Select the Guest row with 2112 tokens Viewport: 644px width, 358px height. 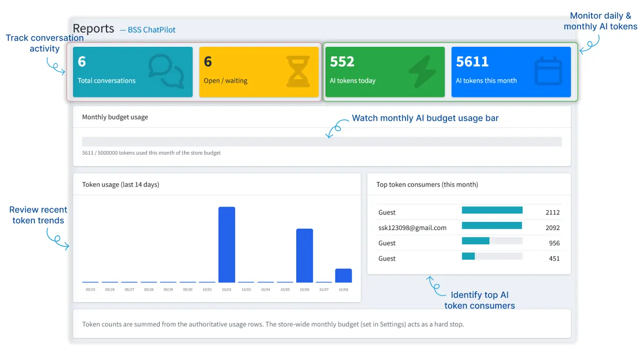(x=469, y=212)
